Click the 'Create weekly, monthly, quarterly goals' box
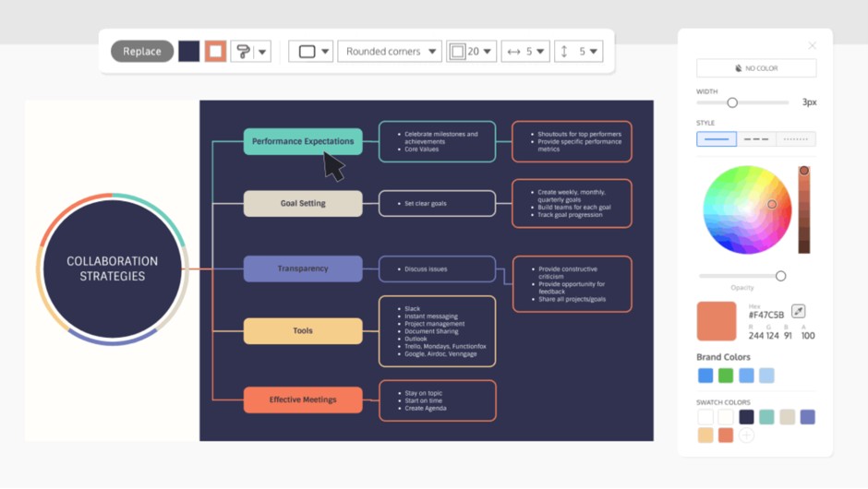The height and width of the screenshot is (489, 868). tap(572, 204)
